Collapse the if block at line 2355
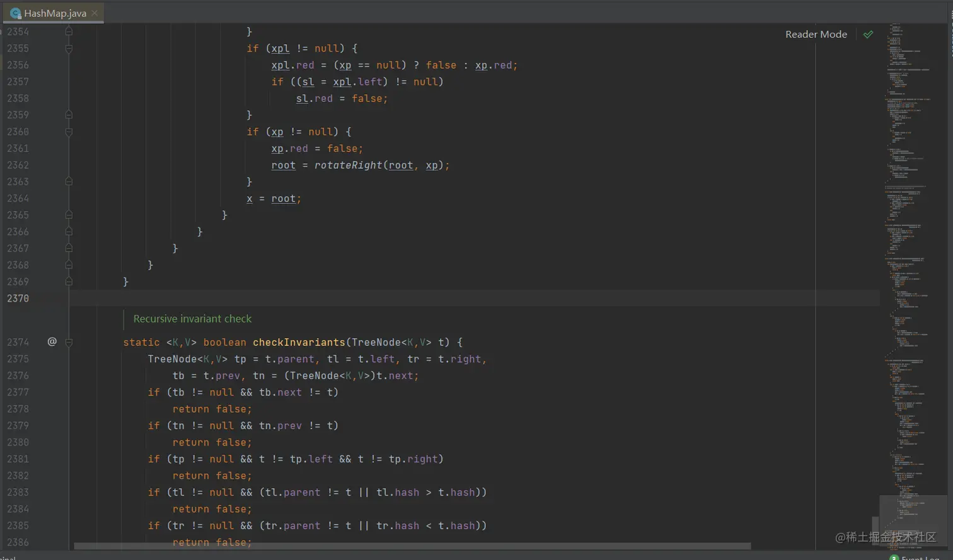This screenshot has width=953, height=560. [x=69, y=49]
